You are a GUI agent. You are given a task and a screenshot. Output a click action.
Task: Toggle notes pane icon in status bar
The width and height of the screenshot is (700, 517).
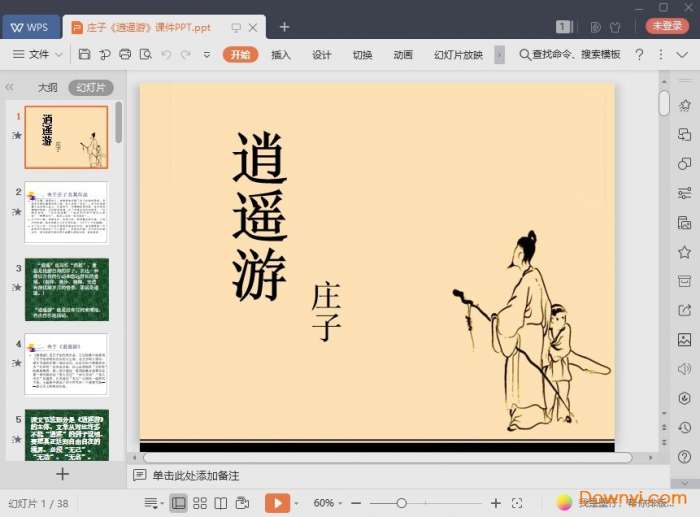tap(151, 503)
